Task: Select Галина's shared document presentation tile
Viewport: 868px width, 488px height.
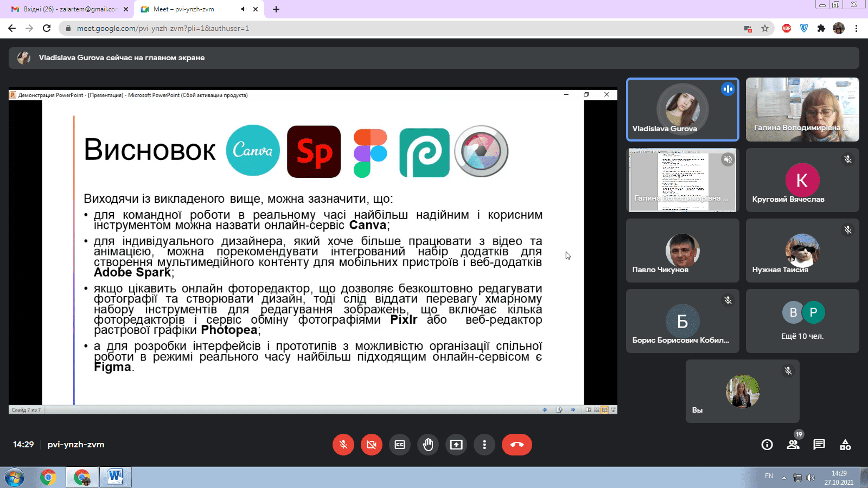Action: tap(682, 180)
